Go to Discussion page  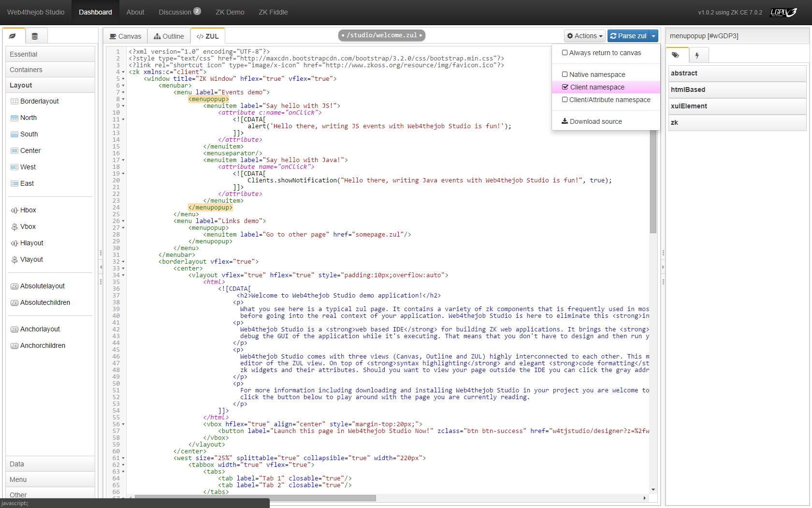click(x=175, y=12)
